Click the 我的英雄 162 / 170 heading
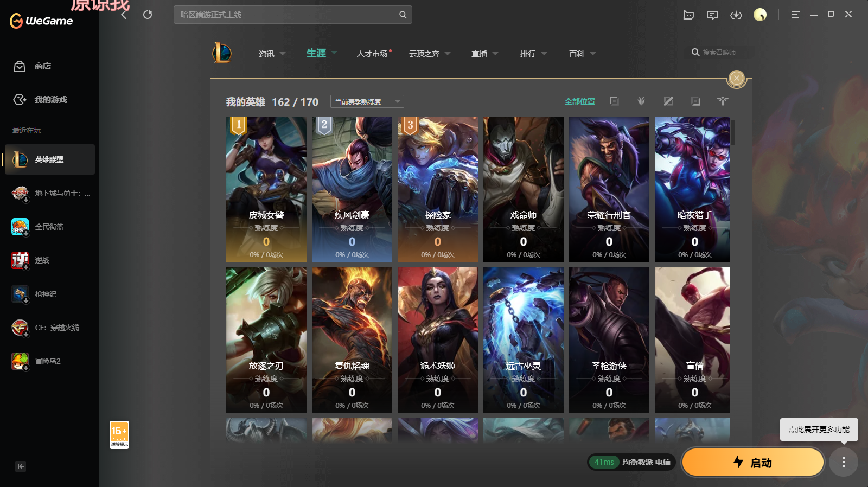 (x=272, y=102)
